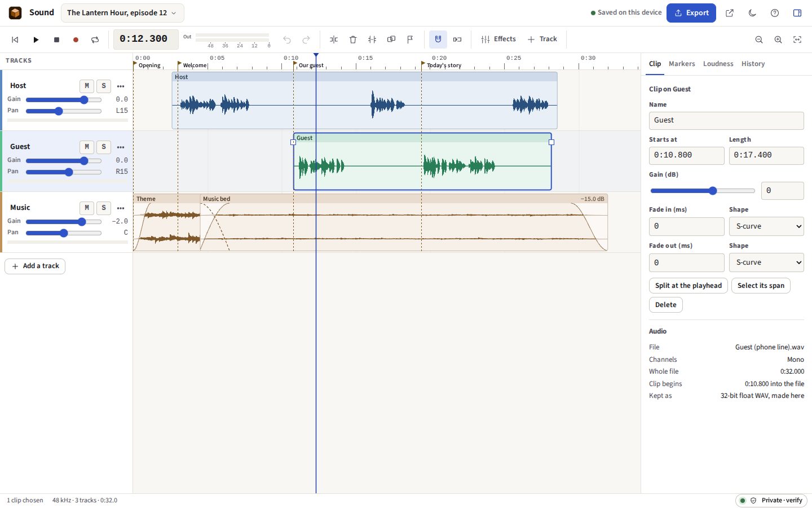812x508 pixels.
Task: Click the clip Length field
Action: [x=766, y=155]
